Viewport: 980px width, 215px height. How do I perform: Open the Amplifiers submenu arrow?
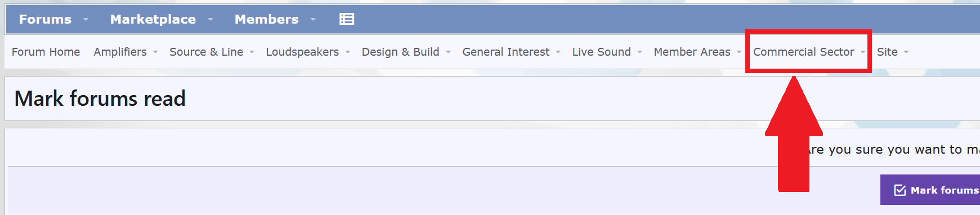coord(155,52)
